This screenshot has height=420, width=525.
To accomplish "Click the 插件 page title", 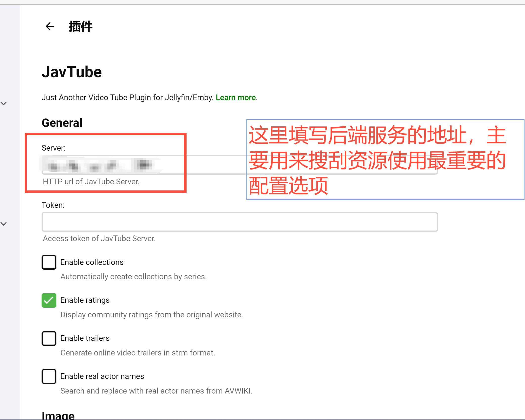I will (x=81, y=26).
